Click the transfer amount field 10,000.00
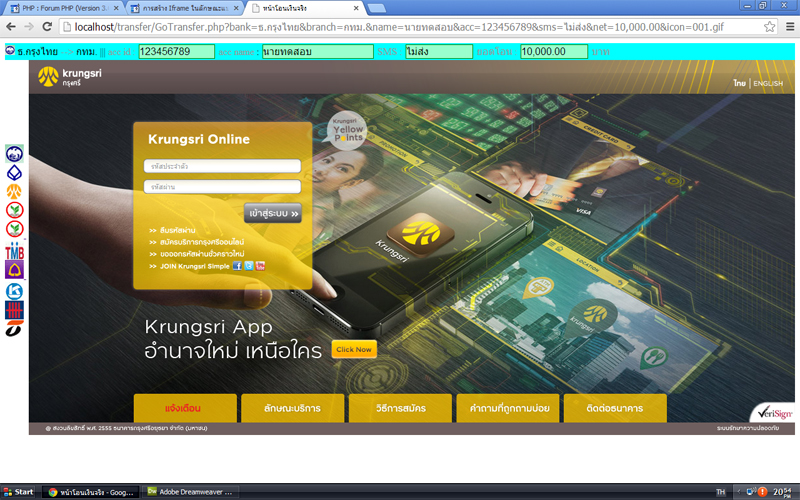The image size is (800, 500). [554, 52]
